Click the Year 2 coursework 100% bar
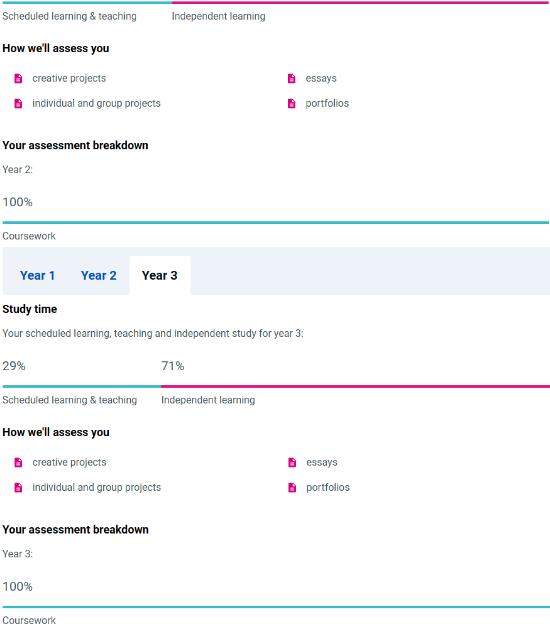 [276, 222]
